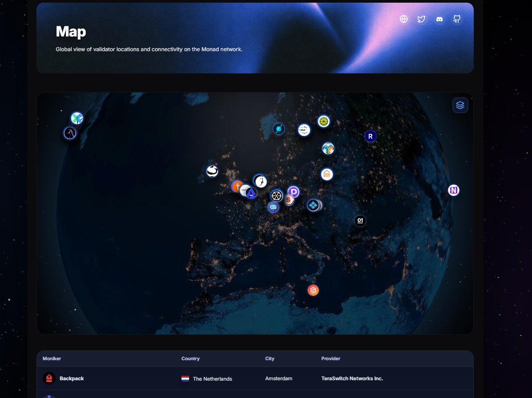The image size is (532, 398).
Task: Open the Discord icon link
Action: click(x=439, y=19)
